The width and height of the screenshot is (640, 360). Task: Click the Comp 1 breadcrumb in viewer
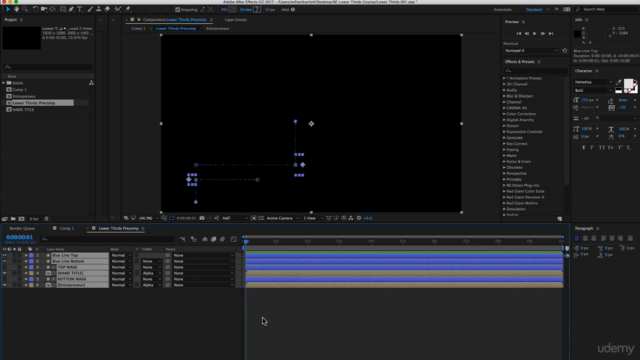tap(138, 29)
